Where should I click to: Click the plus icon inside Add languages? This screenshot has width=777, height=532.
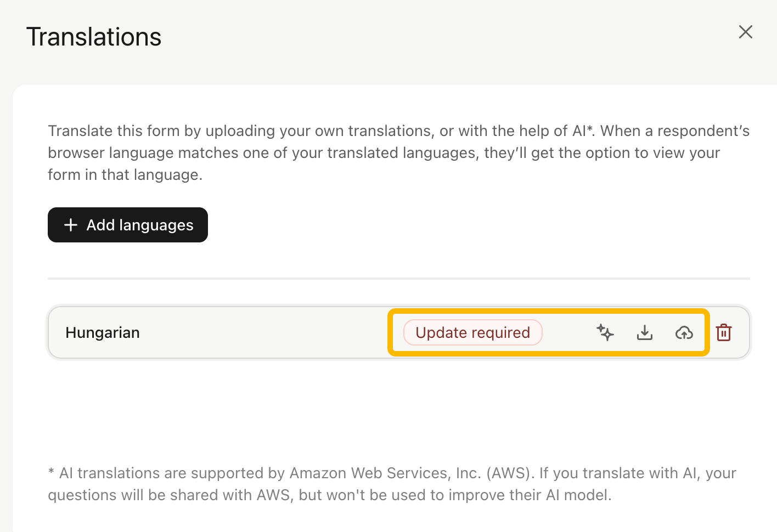click(x=71, y=225)
